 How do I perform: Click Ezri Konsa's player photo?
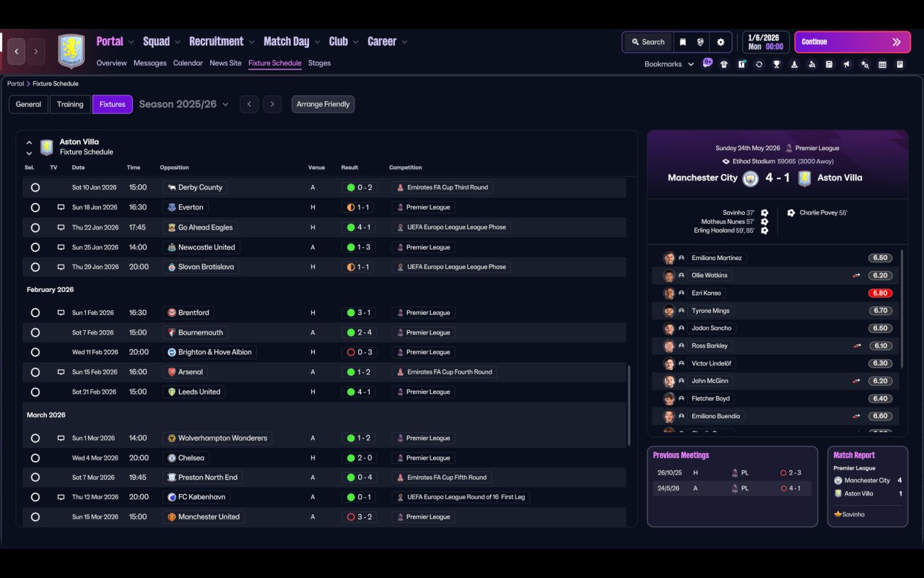click(669, 293)
